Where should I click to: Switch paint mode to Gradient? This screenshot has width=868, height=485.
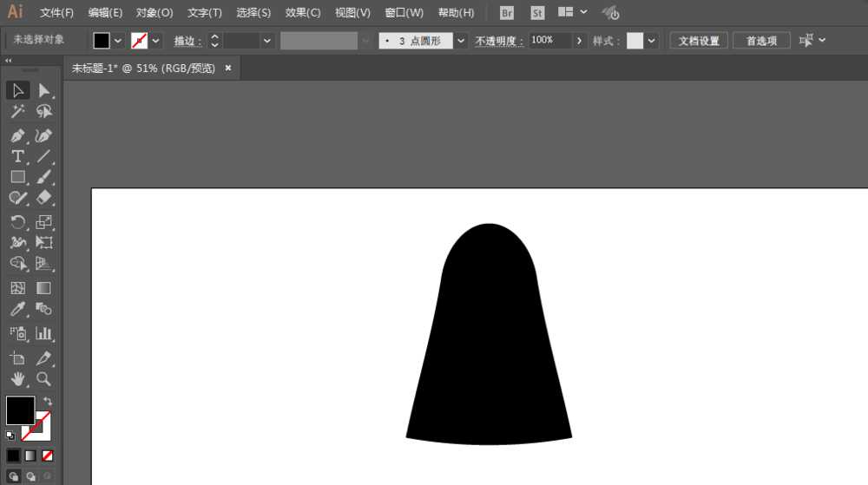30,456
